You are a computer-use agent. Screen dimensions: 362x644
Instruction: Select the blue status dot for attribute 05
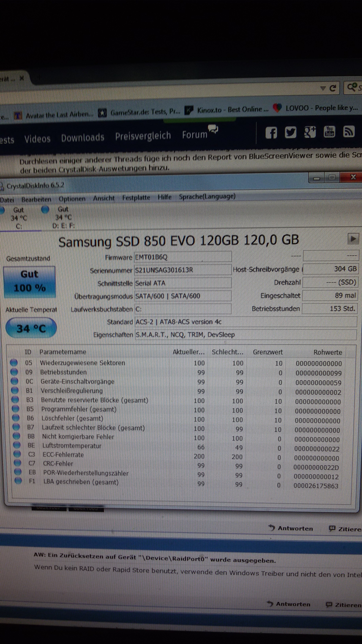point(14,362)
